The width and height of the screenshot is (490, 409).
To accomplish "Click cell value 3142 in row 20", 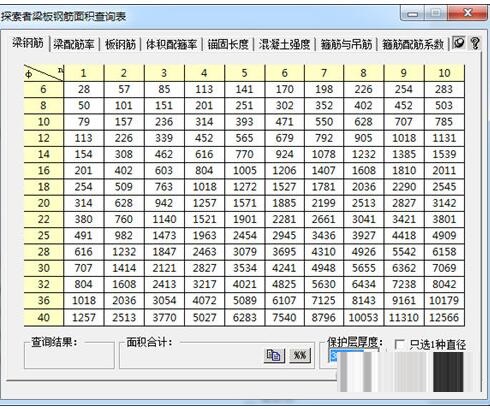I will point(444,203).
